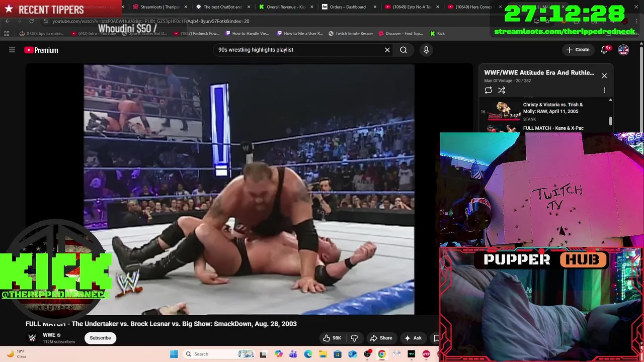Open Microsoft Teams taskbar icon
The width and height of the screenshot is (644, 362).
click(x=293, y=354)
